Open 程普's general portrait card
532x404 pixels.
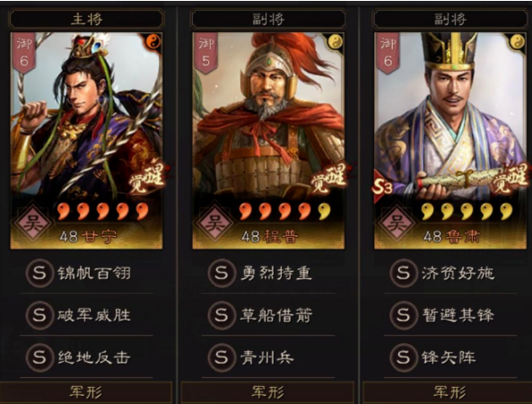tap(268, 141)
